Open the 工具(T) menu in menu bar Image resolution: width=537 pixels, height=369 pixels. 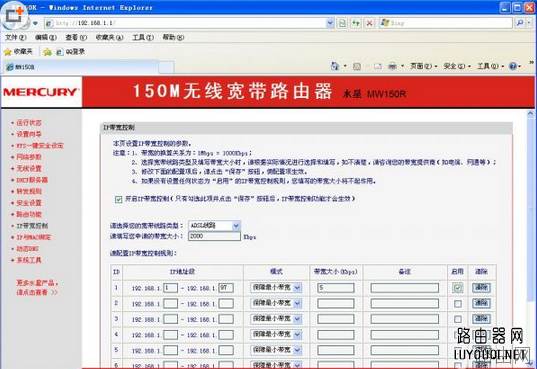pos(143,37)
